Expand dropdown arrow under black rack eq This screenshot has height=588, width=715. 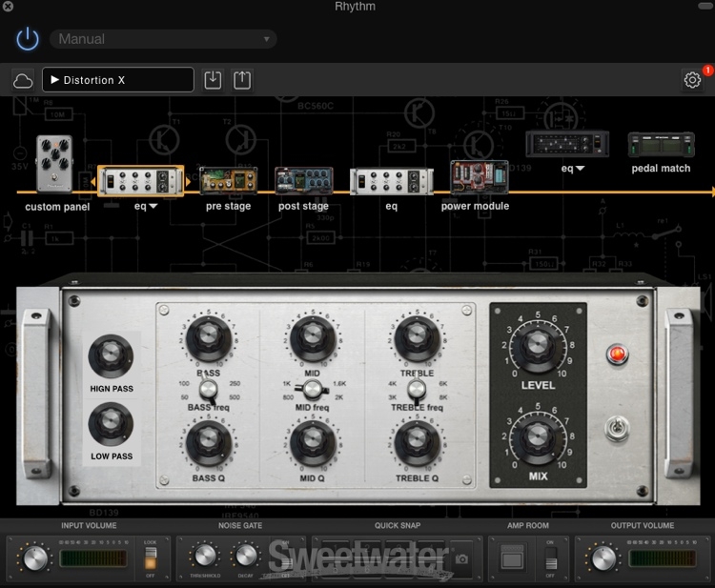tap(580, 169)
